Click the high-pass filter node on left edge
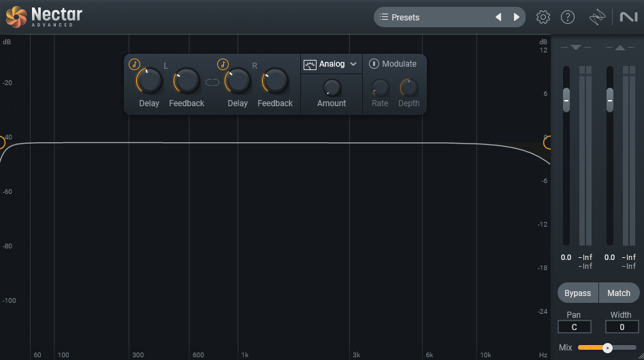Image resolution: width=644 pixels, height=360 pixels. tap(1, 142)
